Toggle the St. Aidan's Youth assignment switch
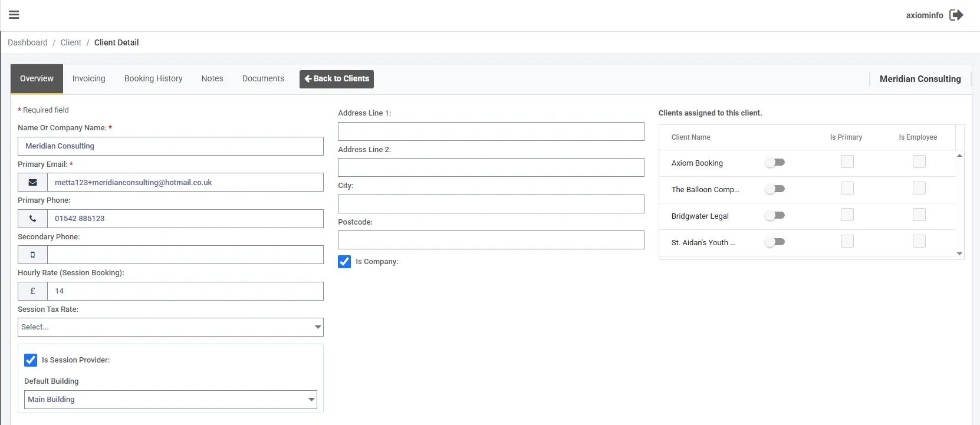 pyautogui.click(x=775, y=242)
